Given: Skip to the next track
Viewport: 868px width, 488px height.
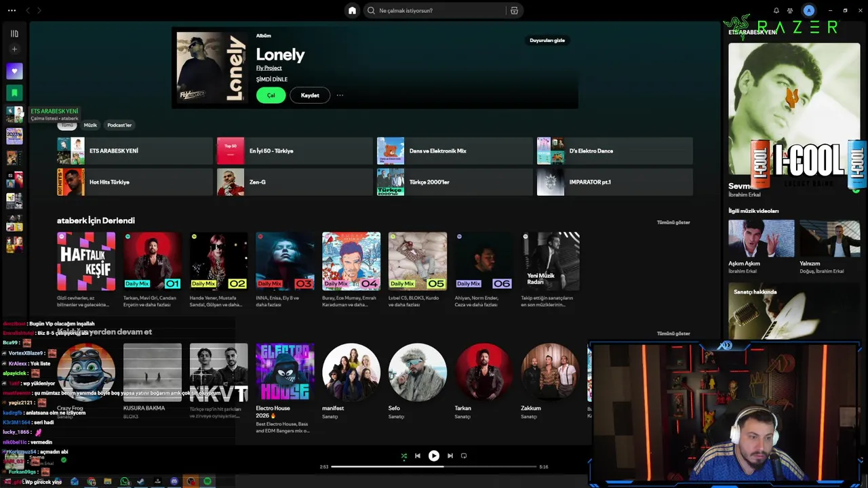Looking at the screenshot, I should [x=450, y=456].
